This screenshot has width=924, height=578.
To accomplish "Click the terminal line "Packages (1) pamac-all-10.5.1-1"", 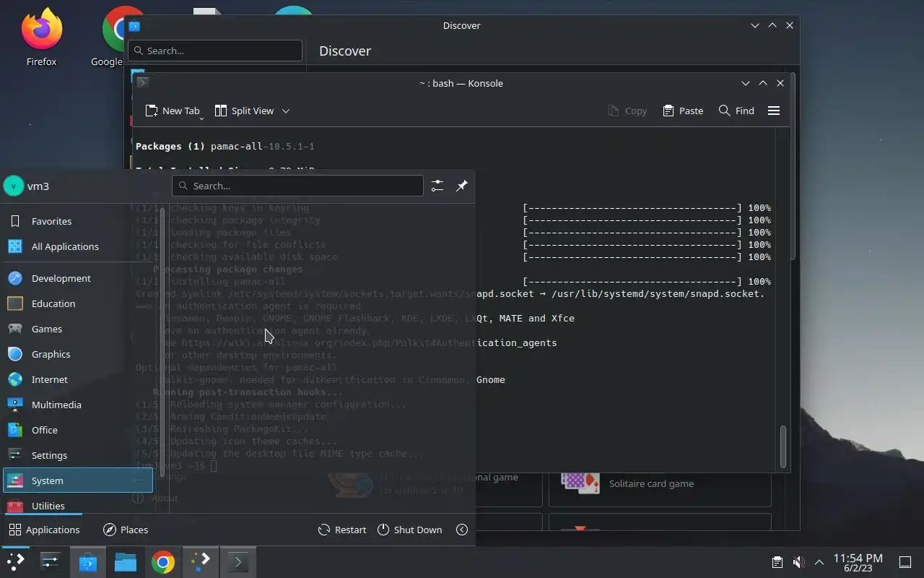I will pos(225,146).
